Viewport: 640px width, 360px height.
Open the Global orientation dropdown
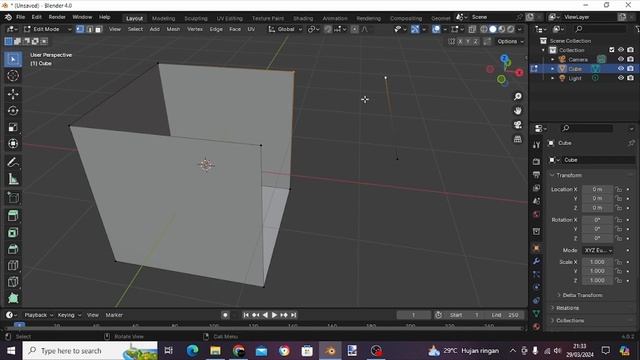[x=285, y=29]
